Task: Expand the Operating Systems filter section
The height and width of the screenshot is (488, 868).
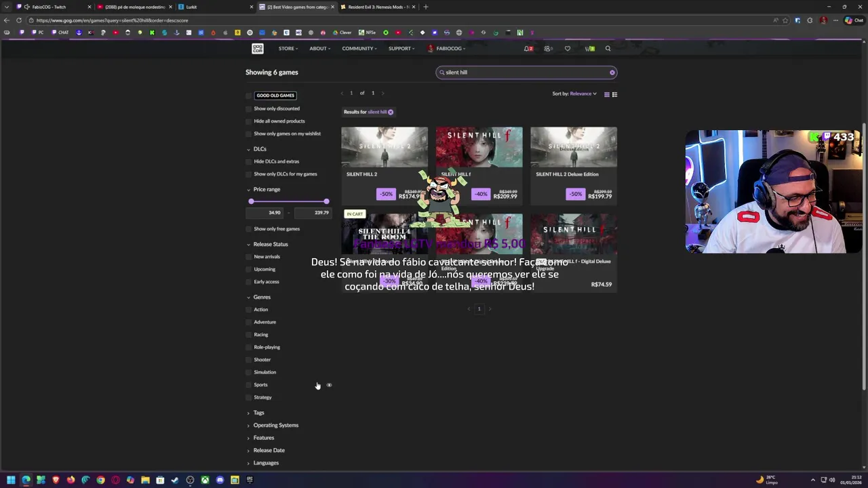Action: 272,425
